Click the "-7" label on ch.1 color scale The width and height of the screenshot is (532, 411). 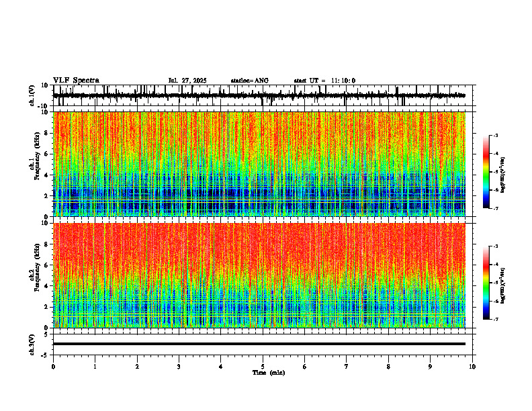click(x=496, y=208)
